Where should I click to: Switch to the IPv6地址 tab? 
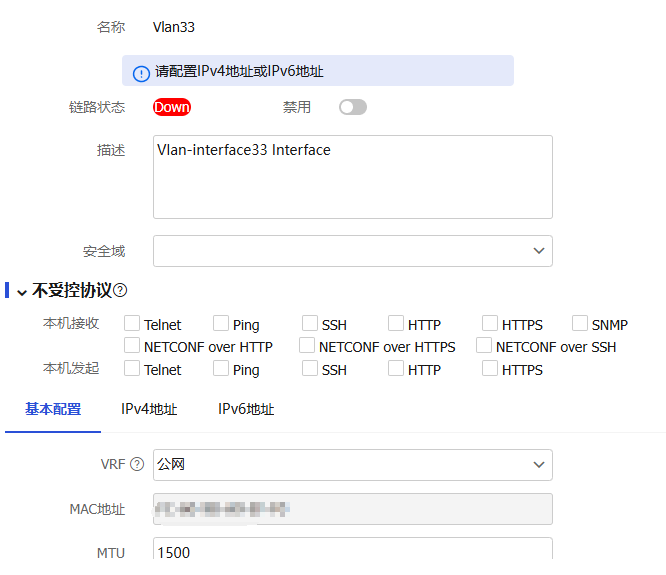point(246,409)
